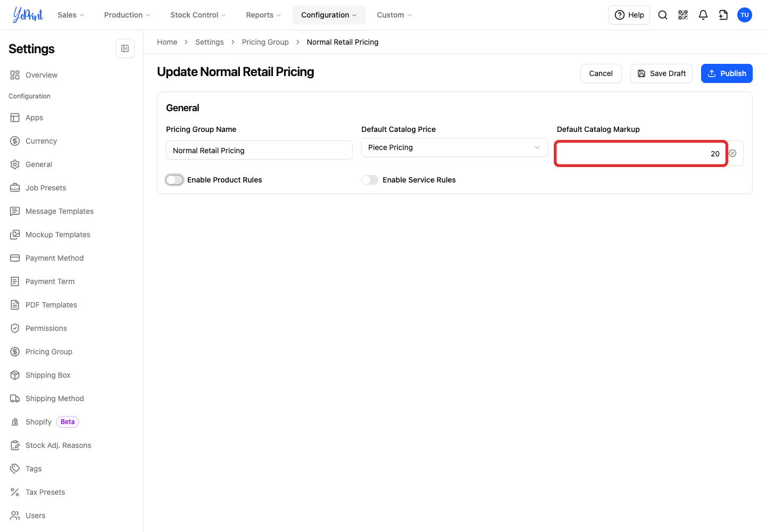
Task: Click the Currency sidebar icon
Action: [15, 141]
